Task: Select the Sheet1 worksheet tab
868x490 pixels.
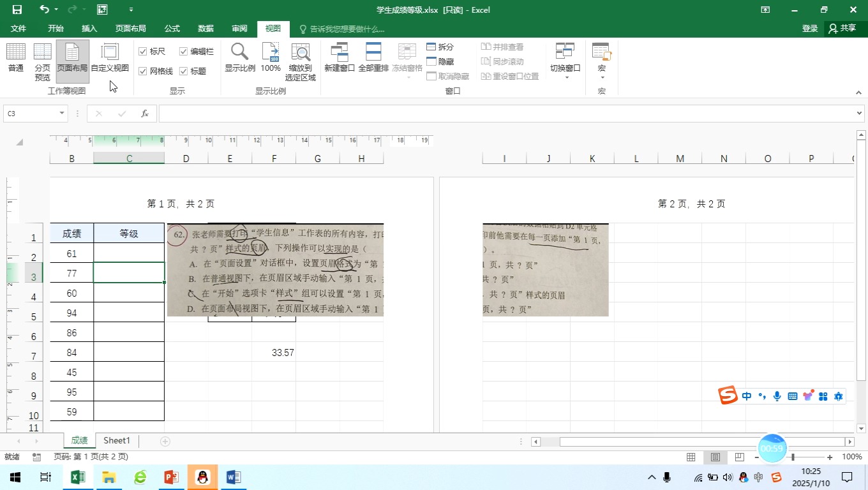Action: click(x=116, y=440)
